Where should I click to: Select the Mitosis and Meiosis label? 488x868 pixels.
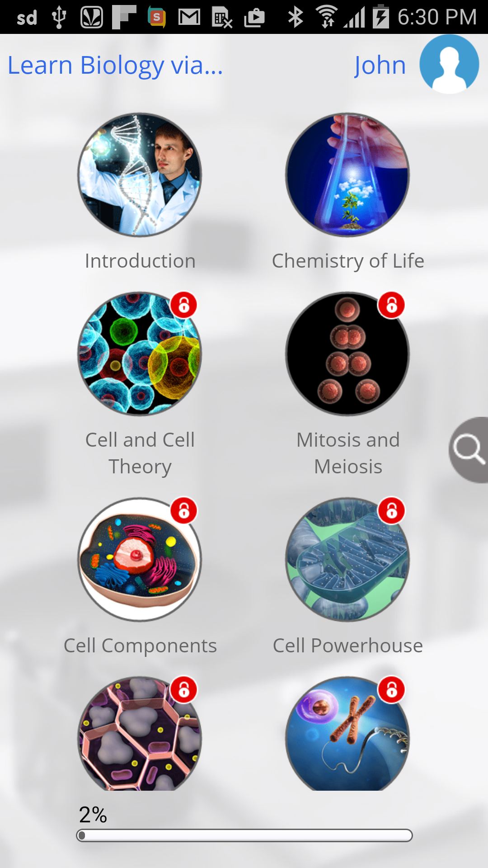[x=348, y=453]
